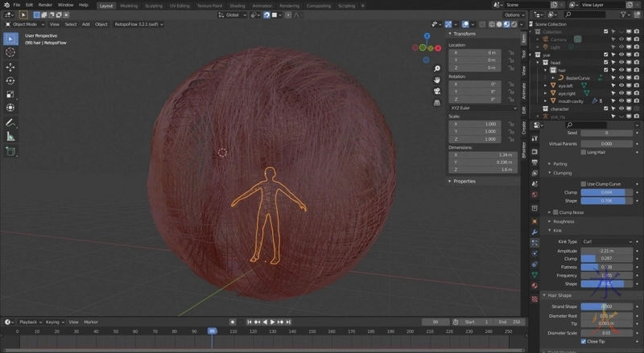Select the Move tool

tap(10, 67)
